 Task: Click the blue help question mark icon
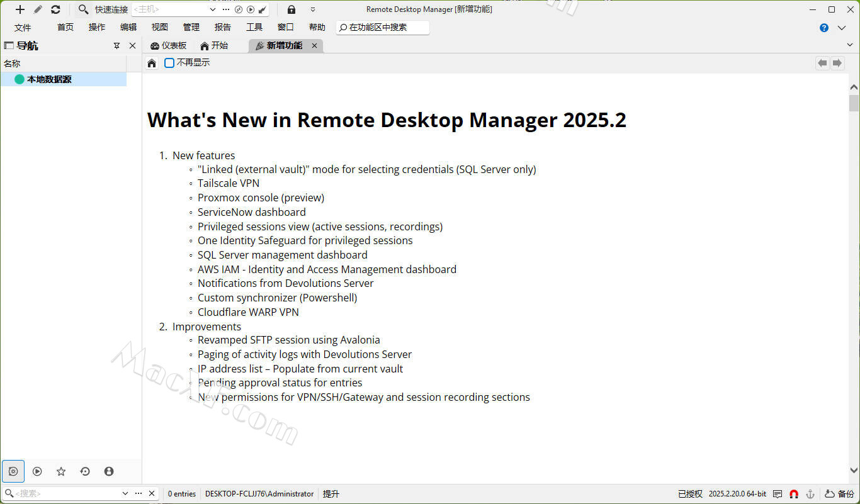click(x=824, y=28)
